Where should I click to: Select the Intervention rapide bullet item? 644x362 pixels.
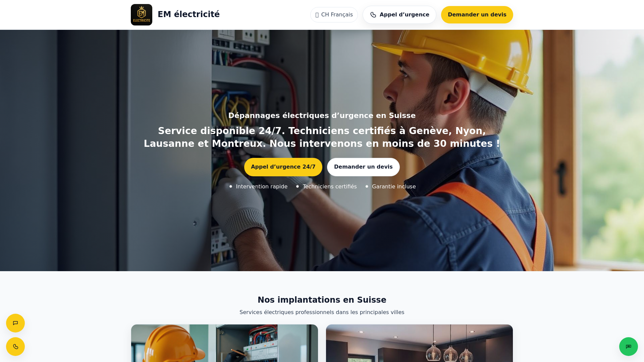coord(258,186)
